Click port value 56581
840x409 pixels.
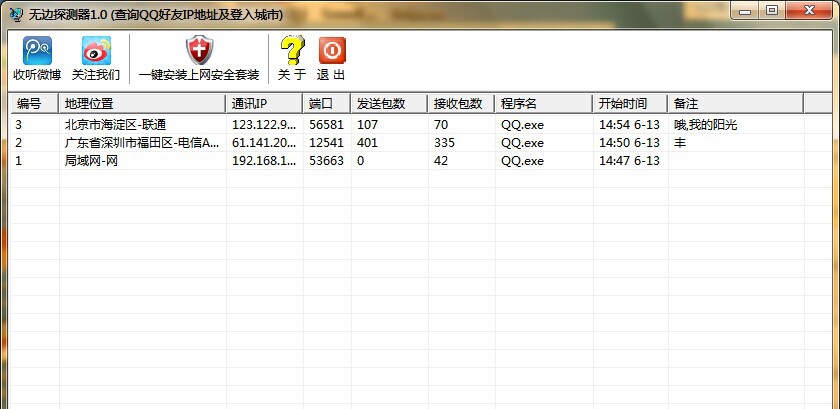pyautogui.click(x=326, y=125)
